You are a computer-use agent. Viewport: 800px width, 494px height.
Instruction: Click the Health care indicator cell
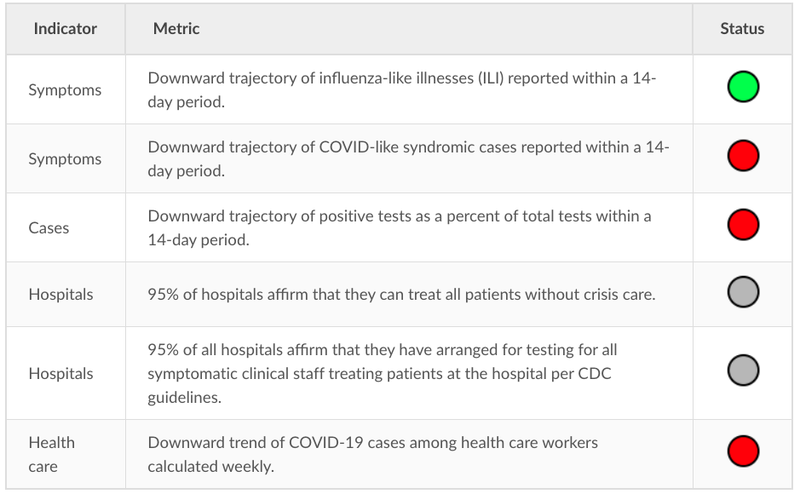66,454
